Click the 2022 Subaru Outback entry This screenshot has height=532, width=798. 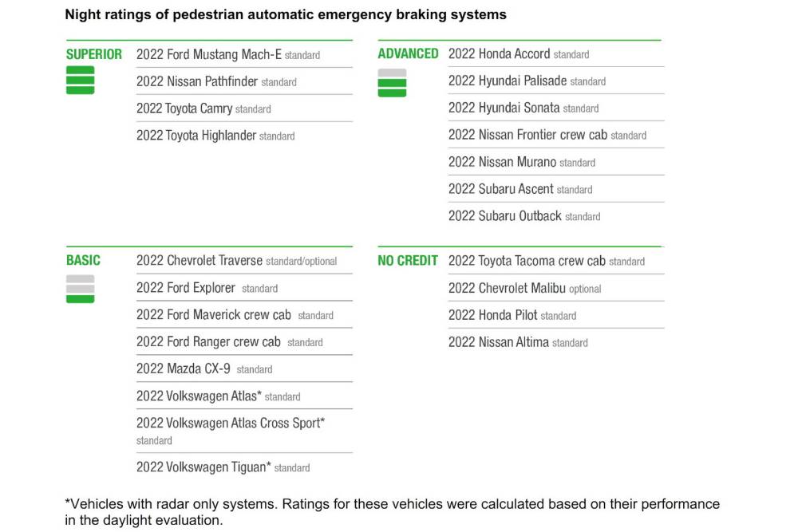pyautogui.click(x=505, y=216)
